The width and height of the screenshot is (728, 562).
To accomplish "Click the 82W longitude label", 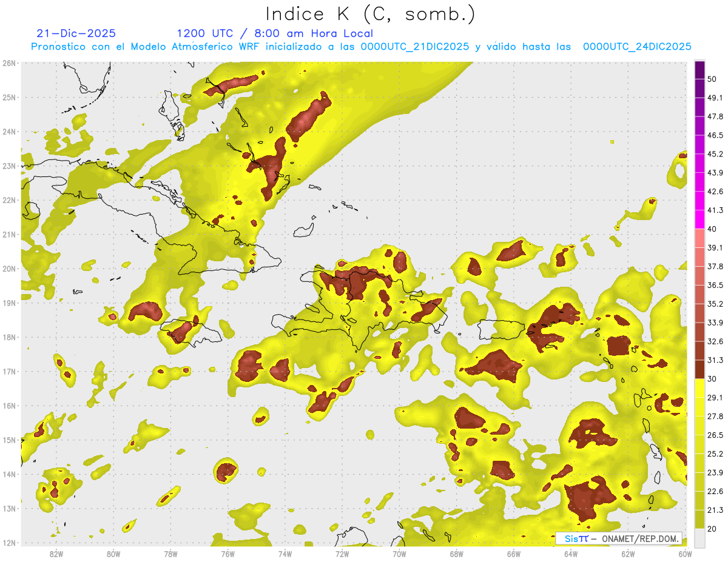I will click(56, 554).
